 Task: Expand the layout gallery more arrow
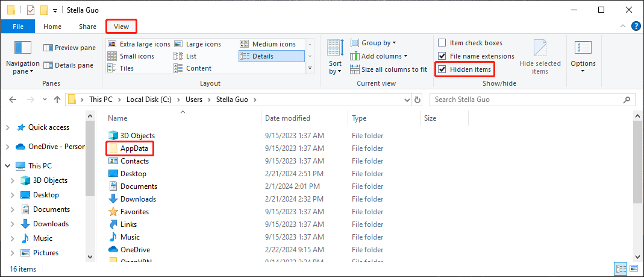click(x=310, y=68)
